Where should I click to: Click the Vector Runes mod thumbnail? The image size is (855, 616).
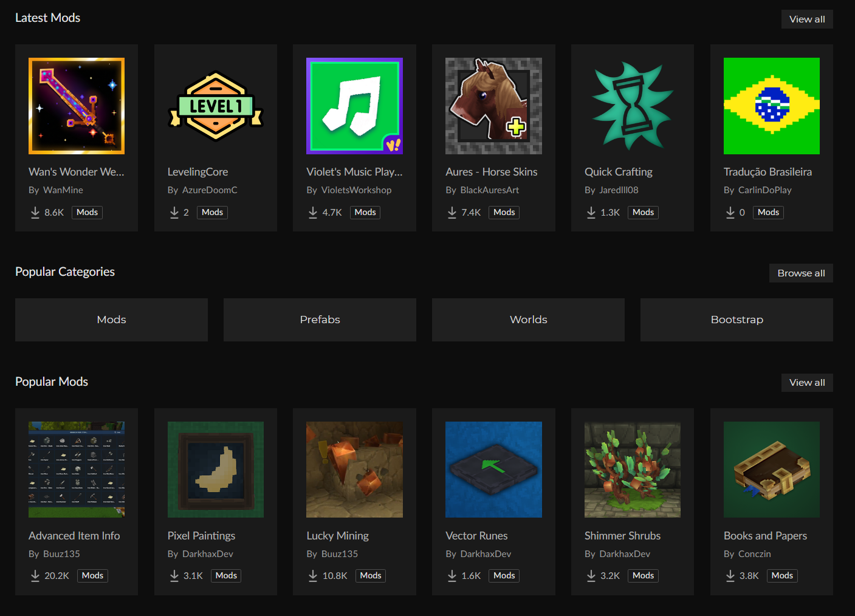click(493, 469)
